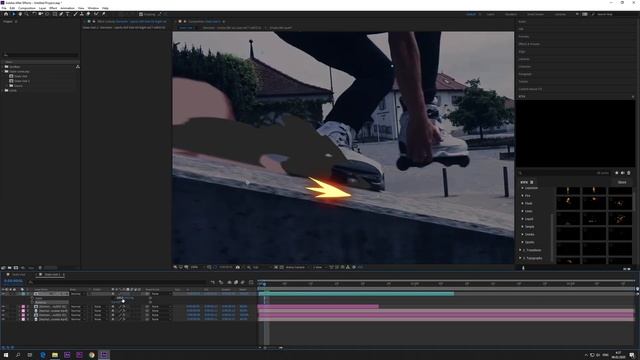Open the Animation menu

tap(67, 8)
